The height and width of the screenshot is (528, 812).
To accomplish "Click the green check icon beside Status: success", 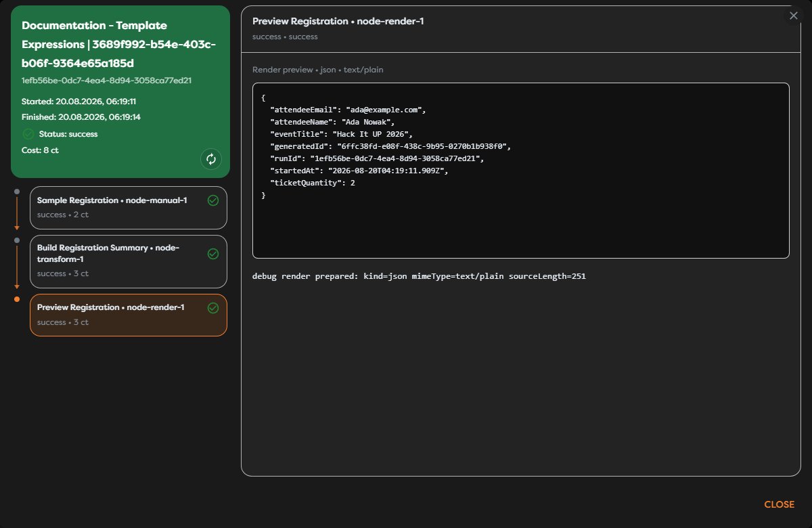I will tap(28, 134).
